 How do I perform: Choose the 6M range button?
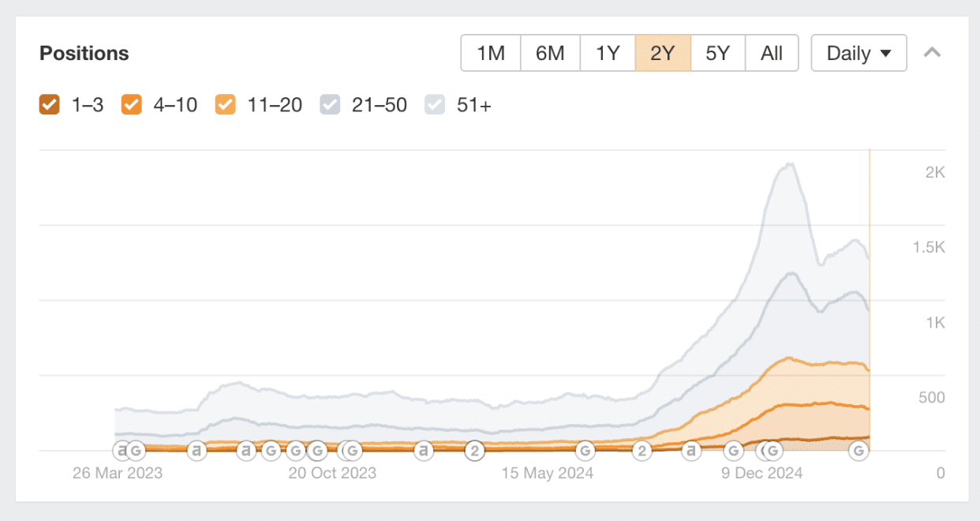click(550, 54)
